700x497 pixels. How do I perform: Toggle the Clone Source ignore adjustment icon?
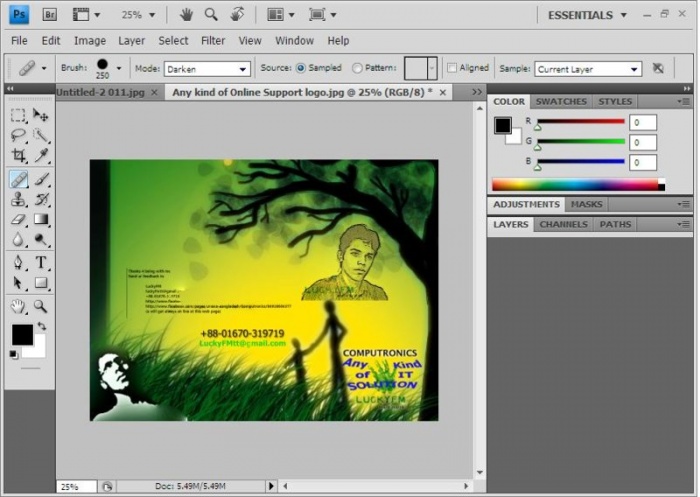coord(658,68)
